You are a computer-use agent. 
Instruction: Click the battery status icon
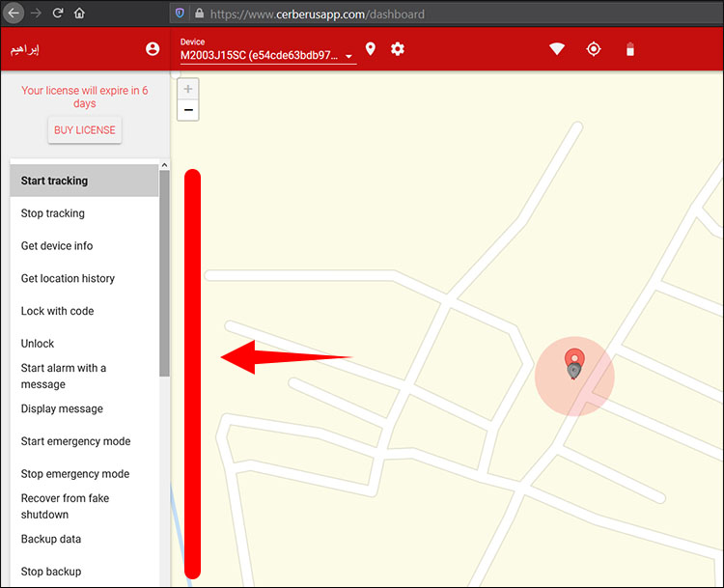630,49
